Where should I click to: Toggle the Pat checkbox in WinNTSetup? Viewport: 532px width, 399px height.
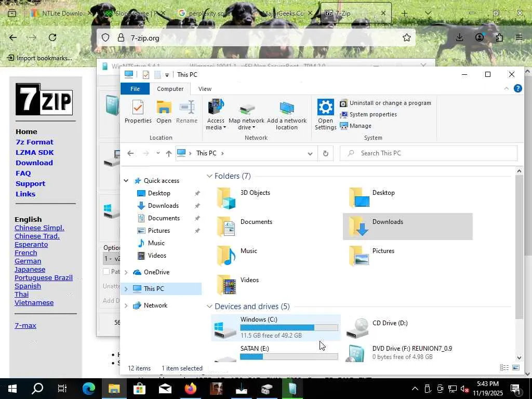[106, 271]
